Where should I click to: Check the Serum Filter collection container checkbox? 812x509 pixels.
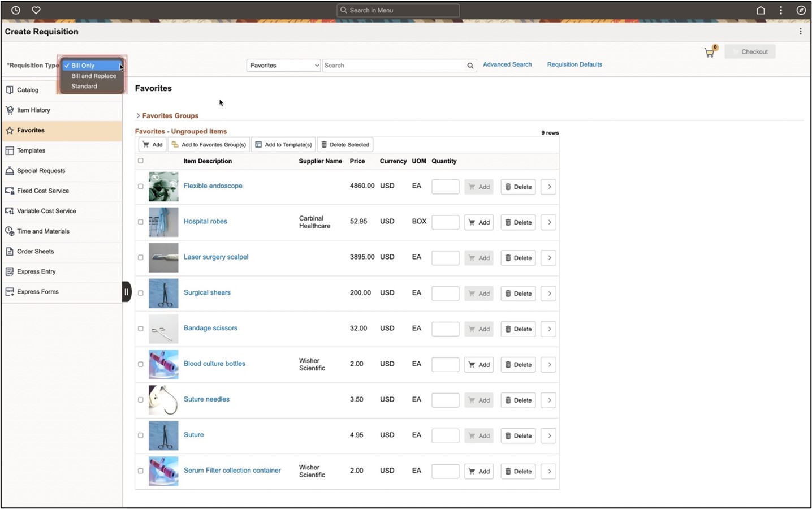click(141, 471)
